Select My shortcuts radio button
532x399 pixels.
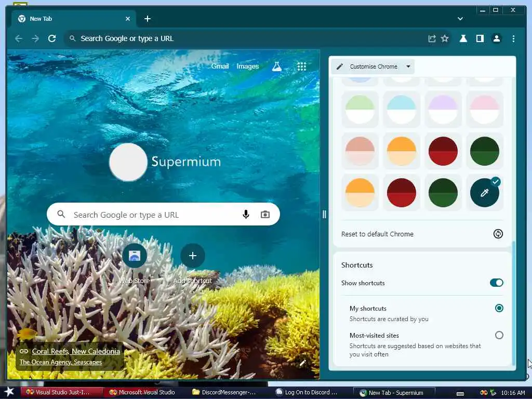(499, 308)
